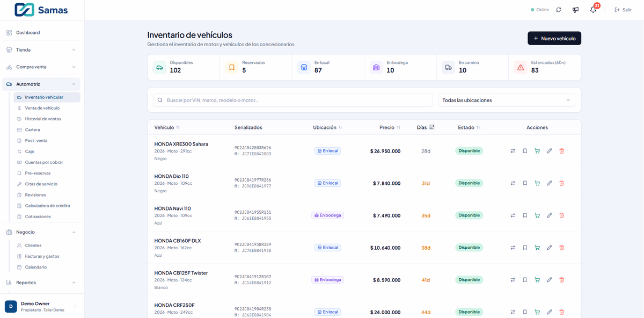Viewport: 644px width, 318px height.
Task: Click trash icon for HONDA Dio 110
Action: pyautogui.click(x=562, y=183)
